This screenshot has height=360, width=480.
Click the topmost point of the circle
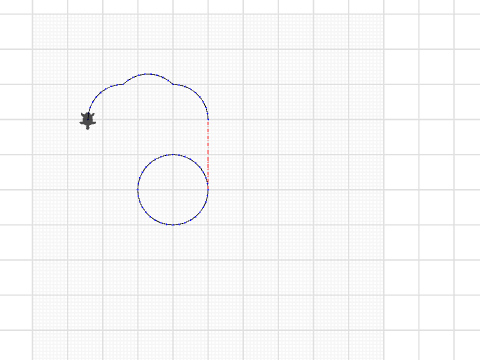tap(173, 154)
